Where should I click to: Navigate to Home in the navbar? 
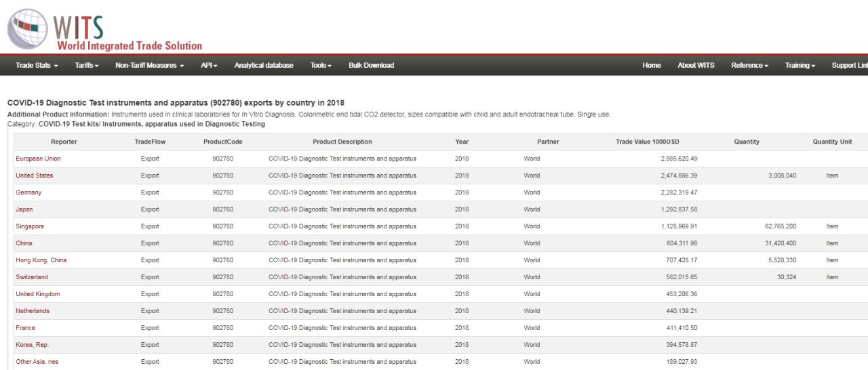coord(652,66)
